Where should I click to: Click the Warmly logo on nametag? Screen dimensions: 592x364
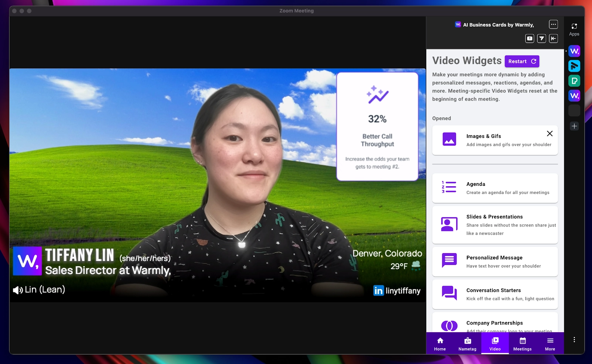[x=27, y=261]
